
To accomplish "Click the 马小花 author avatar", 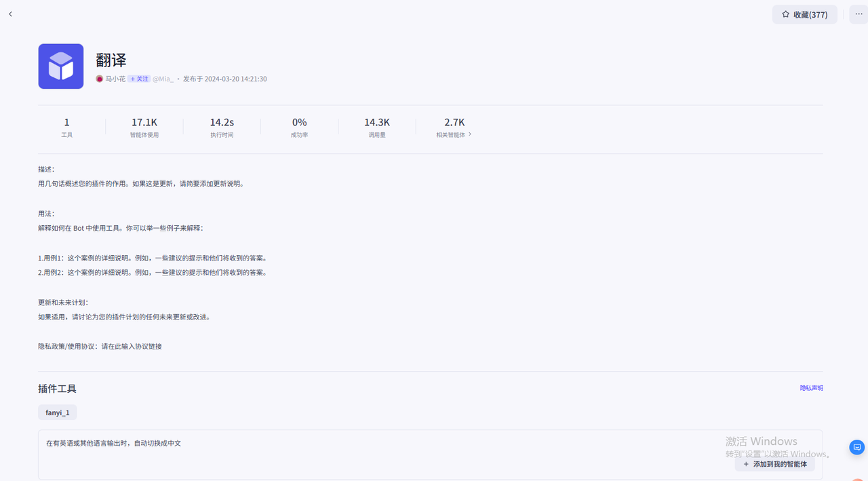I will (x=100, y=79).
